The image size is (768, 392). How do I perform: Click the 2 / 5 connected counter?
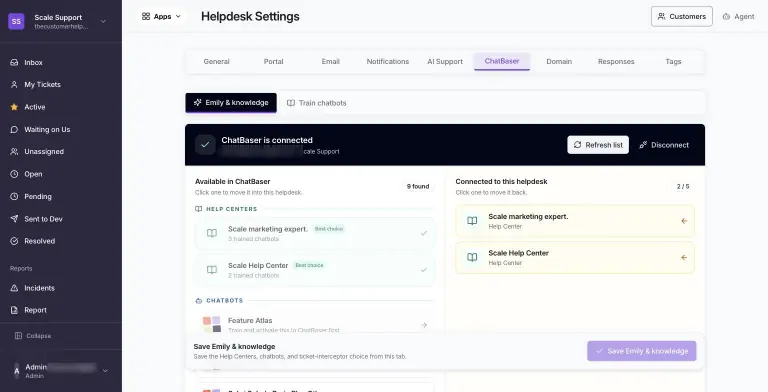point(683,186)
